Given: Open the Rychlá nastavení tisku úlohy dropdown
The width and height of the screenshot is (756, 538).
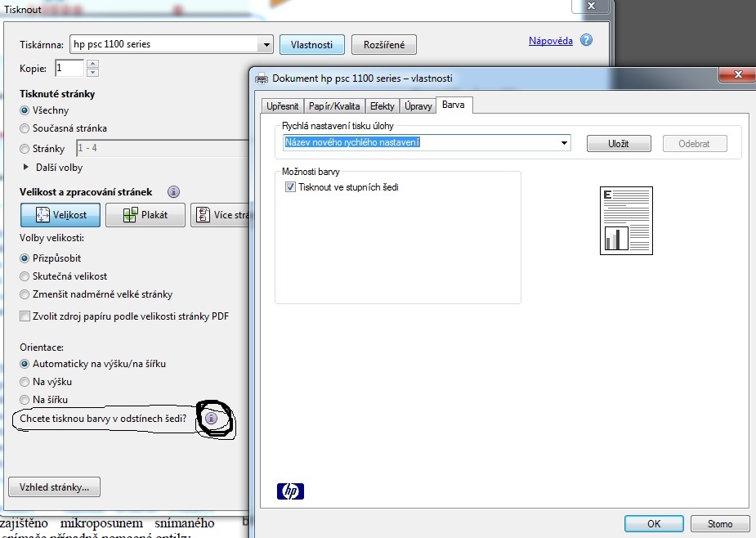Looking at the screenshot, I should click(564, 143).
